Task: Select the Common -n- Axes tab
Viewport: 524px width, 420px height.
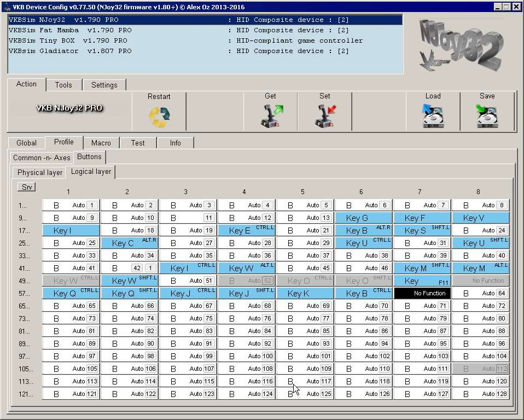Action: point(42,157)
